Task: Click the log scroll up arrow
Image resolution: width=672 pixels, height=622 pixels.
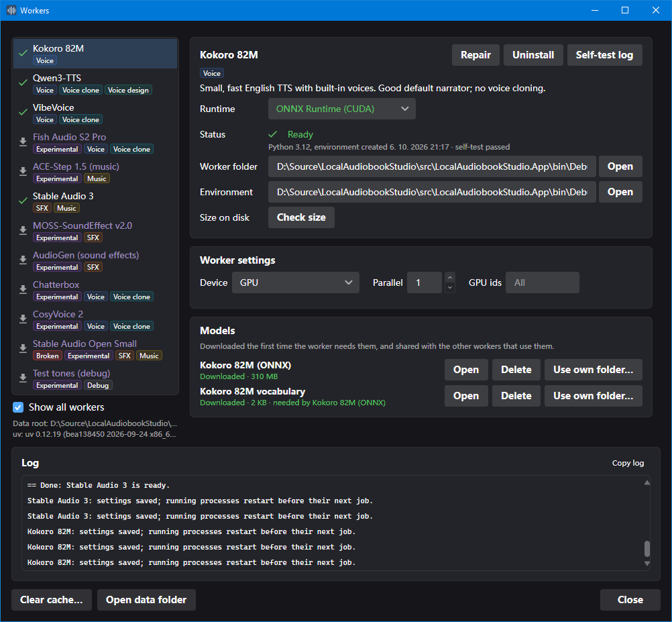Action: pyautogui.click(x=647, y=482)
